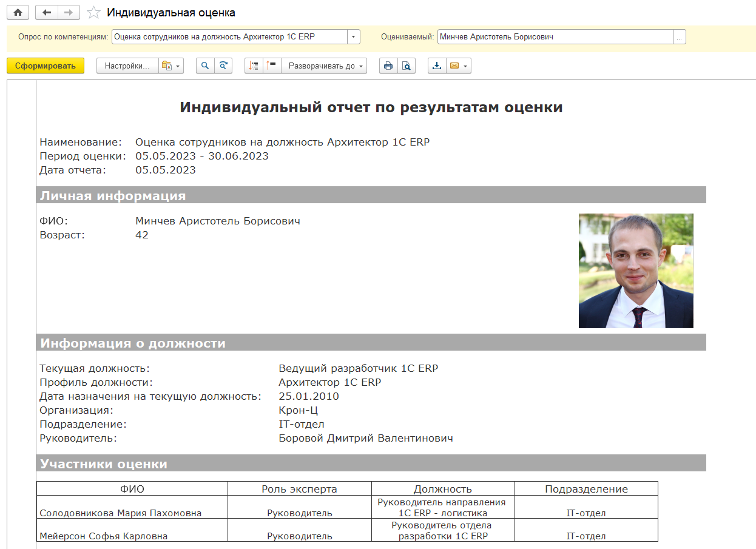The width and height of the screenshot is (756, 549).
Task: Select profile value Архитектор 1С ERP
Action: coord(330,382)
